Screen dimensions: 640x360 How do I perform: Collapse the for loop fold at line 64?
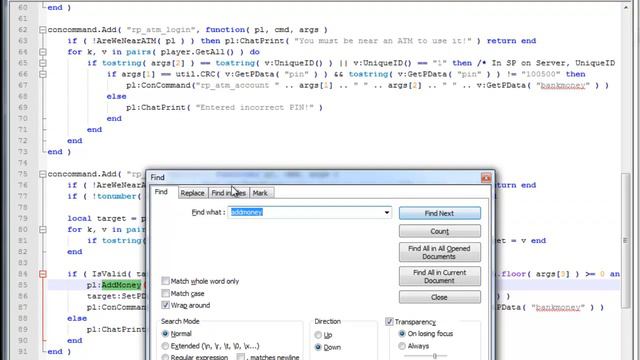(42, 52)
